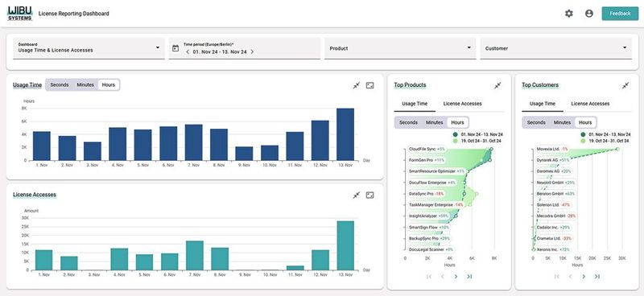Click the Top Products panel title
The height and width of the screenshot is (296, 644).
pos(410,85)
